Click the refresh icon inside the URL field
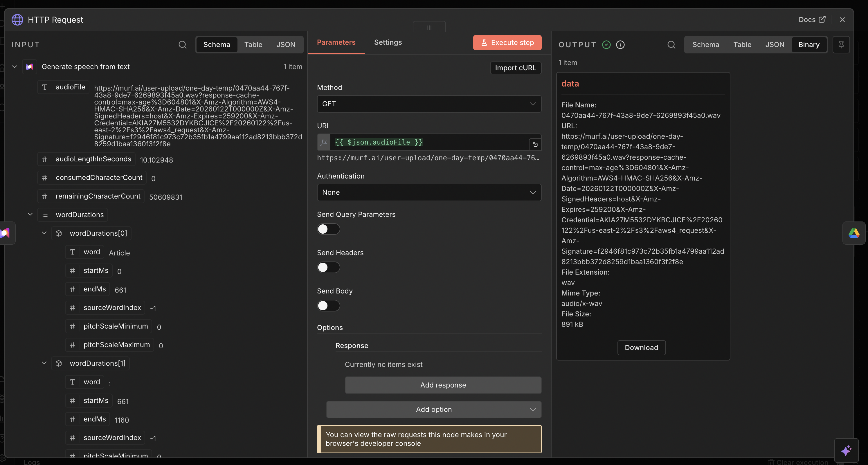868x465 pixels. point(535,145)
